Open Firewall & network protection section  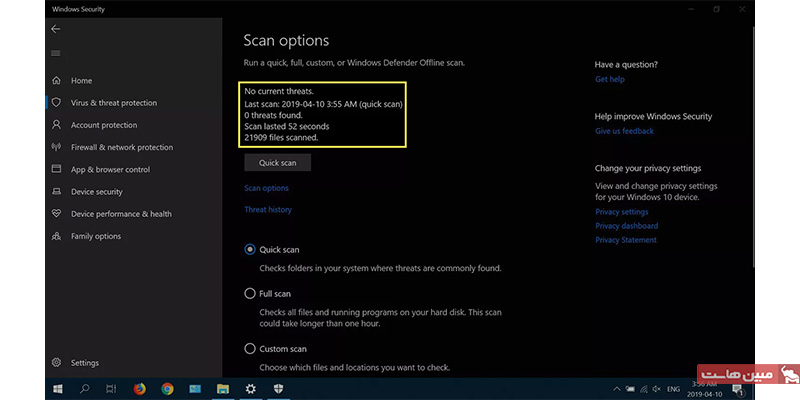click(x=122, y=147)
